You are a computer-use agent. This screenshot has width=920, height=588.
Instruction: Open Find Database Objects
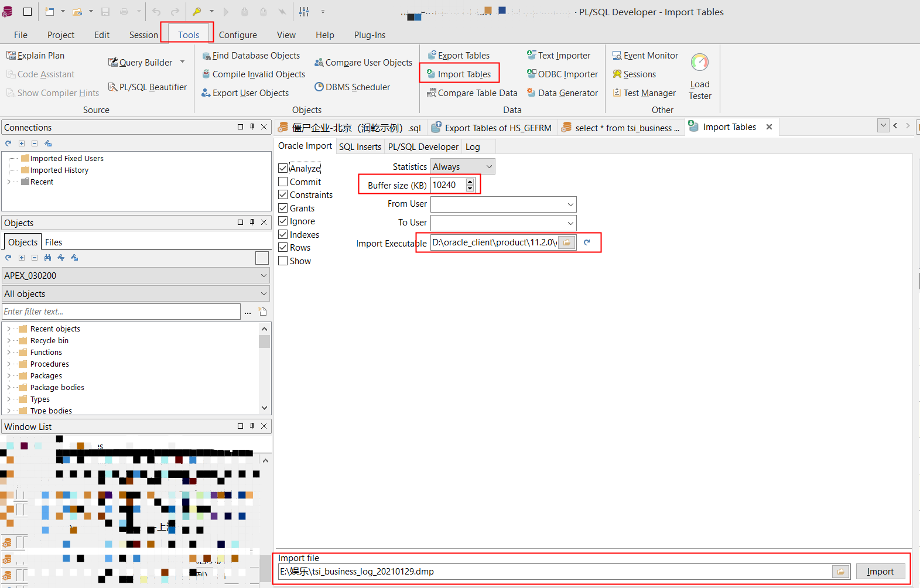coord(251,56)
